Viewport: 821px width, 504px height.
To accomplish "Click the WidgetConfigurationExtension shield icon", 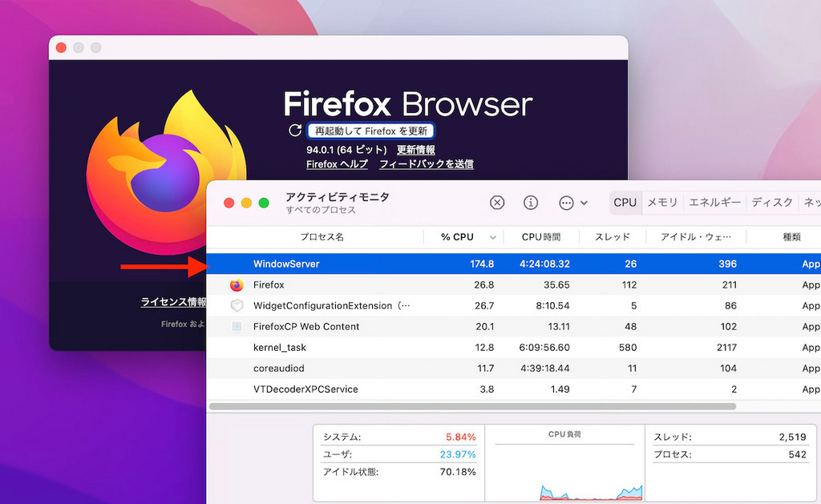I will point(237,305).
